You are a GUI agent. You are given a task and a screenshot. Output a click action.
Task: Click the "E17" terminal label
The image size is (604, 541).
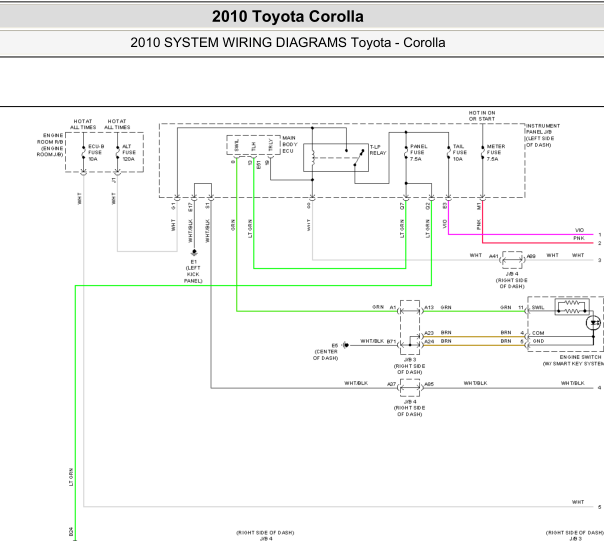tap(190, 207)
